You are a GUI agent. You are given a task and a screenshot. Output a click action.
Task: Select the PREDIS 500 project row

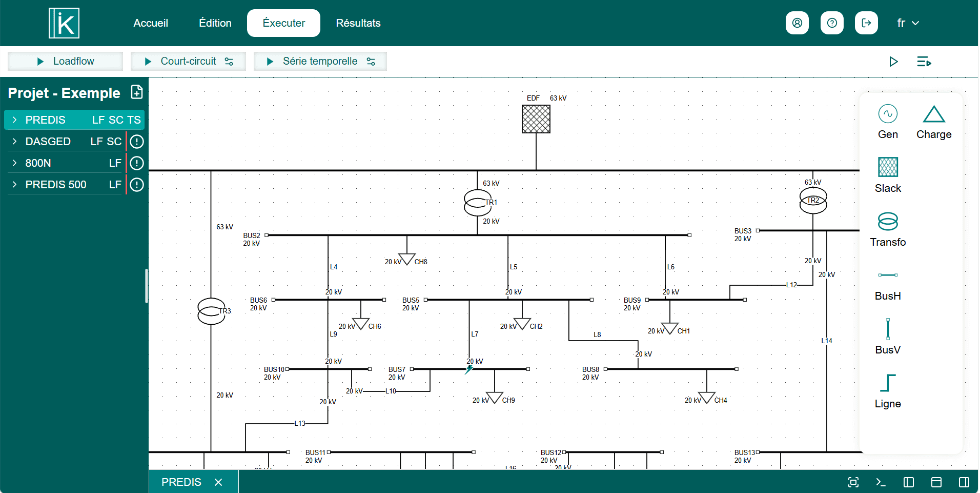pos(66,185)
